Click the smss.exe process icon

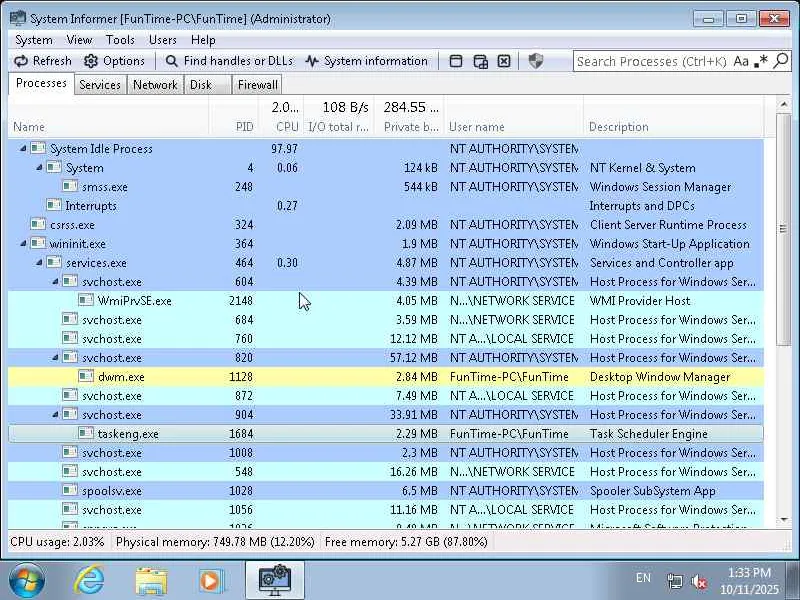tap(70, 186)
